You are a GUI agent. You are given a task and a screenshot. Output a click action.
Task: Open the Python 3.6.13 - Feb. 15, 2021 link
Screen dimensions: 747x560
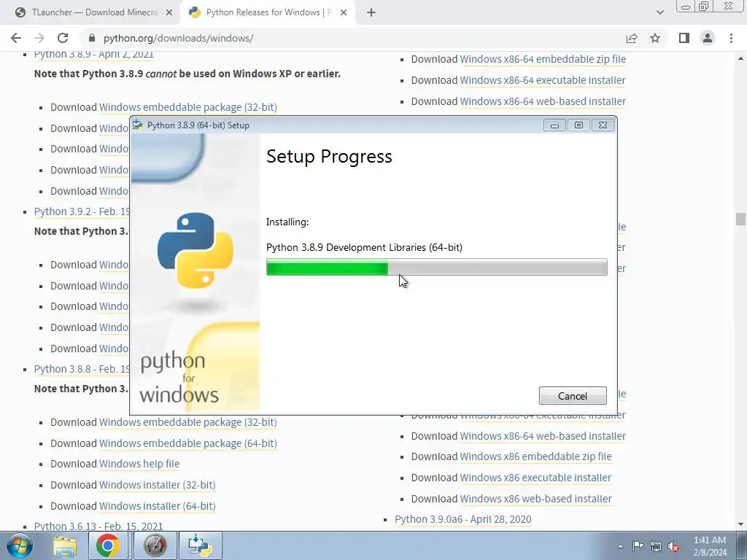98,526
